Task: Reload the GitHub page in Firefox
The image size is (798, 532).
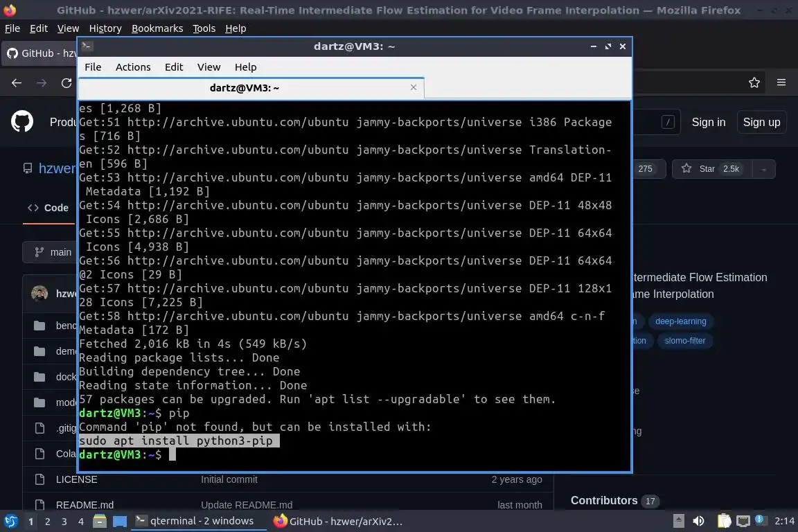Action: 66,83
